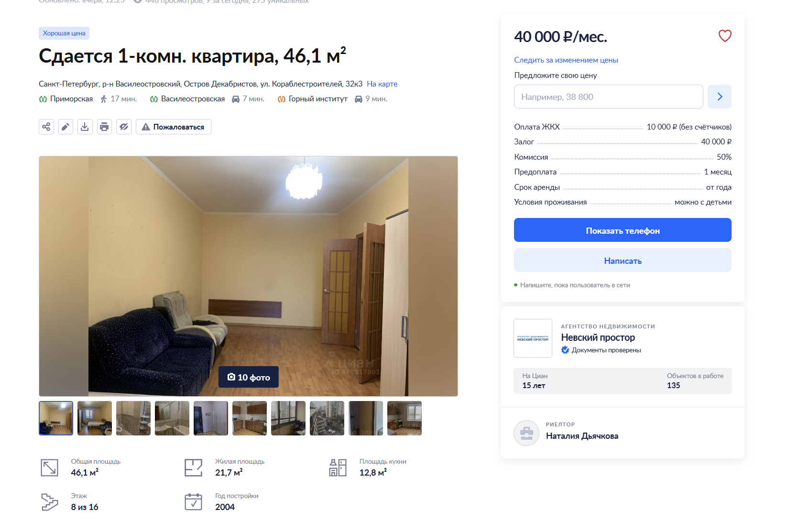The width and height of the screenshot is (799, 532).
Task: Click the share listing icon
Action: click(46, 127)
